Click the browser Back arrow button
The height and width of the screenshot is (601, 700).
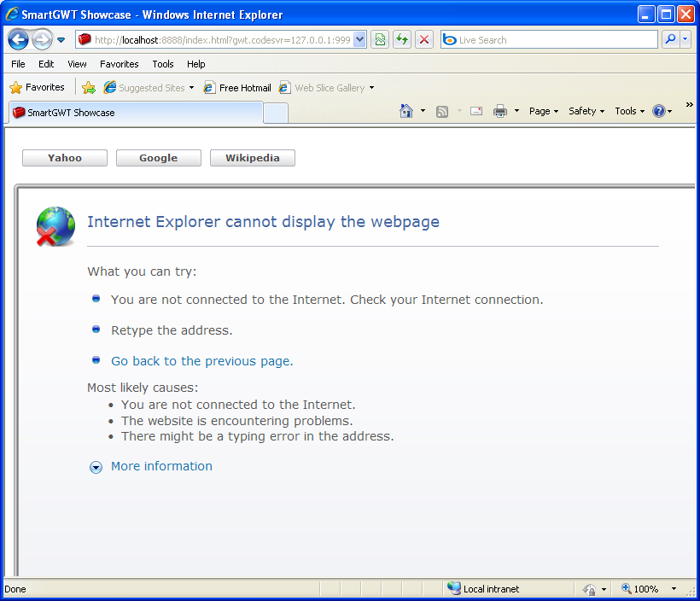tap(18, 40)
